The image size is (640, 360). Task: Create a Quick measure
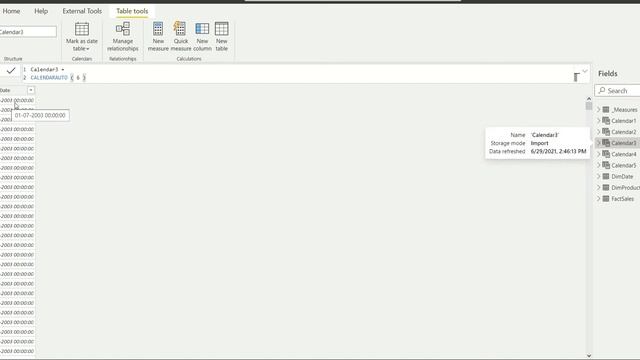[x=181, y=36]
